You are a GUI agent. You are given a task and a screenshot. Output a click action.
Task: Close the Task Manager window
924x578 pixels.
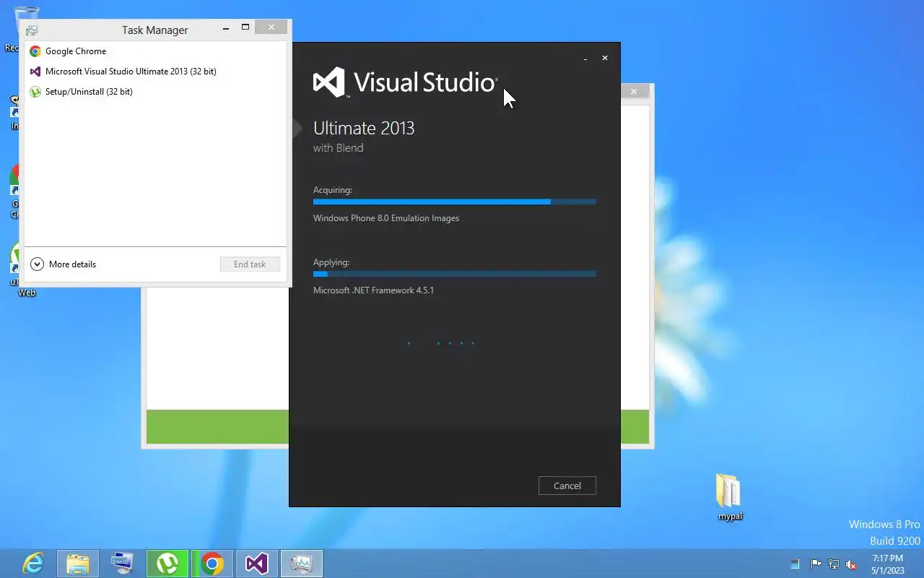tap(271, 27)
